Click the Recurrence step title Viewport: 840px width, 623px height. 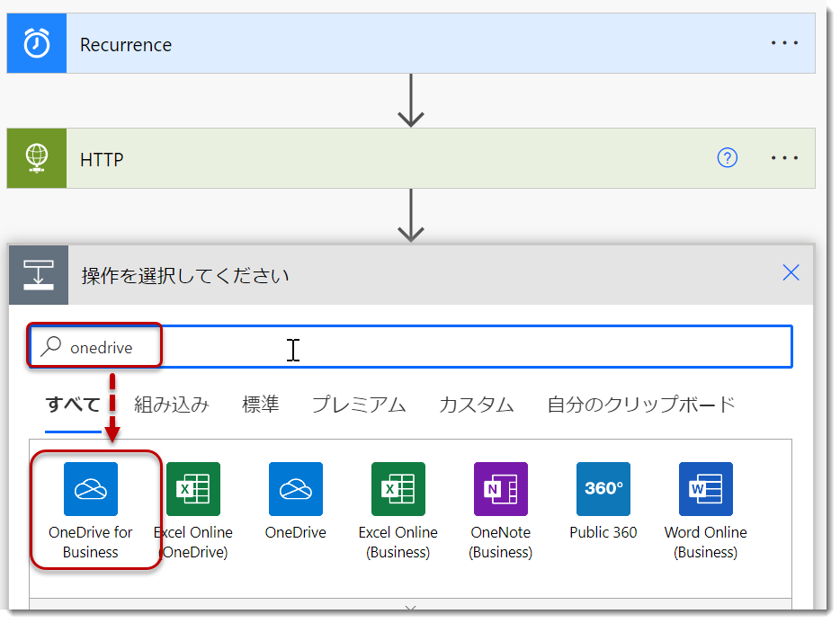click(126, 44)
